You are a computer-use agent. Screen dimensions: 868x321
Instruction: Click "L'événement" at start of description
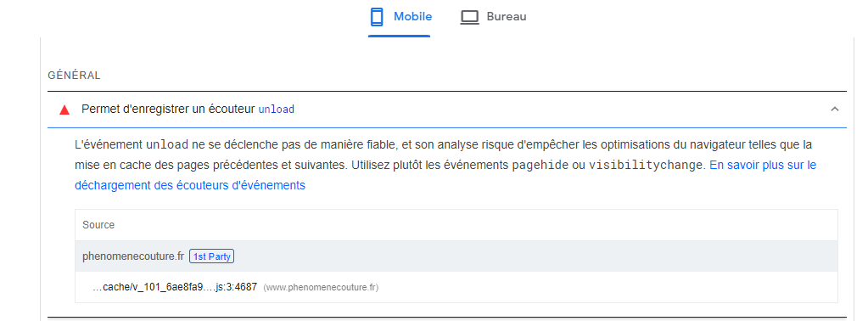[x=109, y=145]
